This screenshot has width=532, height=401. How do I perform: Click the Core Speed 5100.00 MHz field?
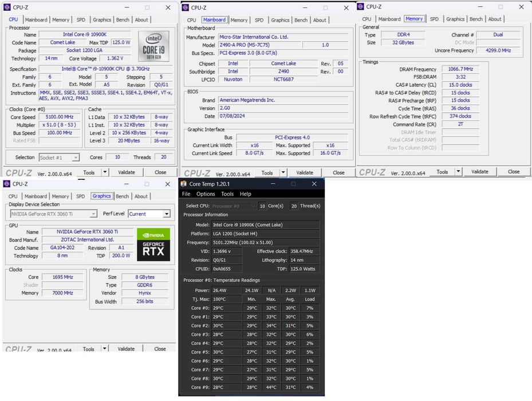[60, 117]
